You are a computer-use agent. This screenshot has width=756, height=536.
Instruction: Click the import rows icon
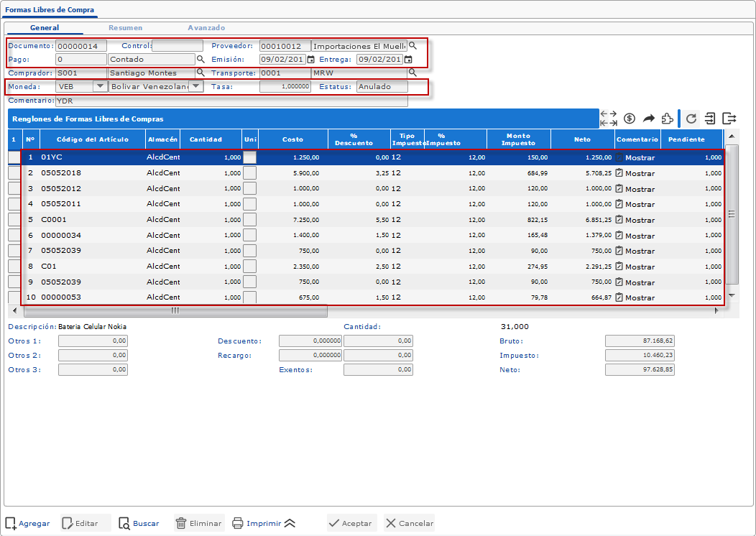click(x=710, y=119)
